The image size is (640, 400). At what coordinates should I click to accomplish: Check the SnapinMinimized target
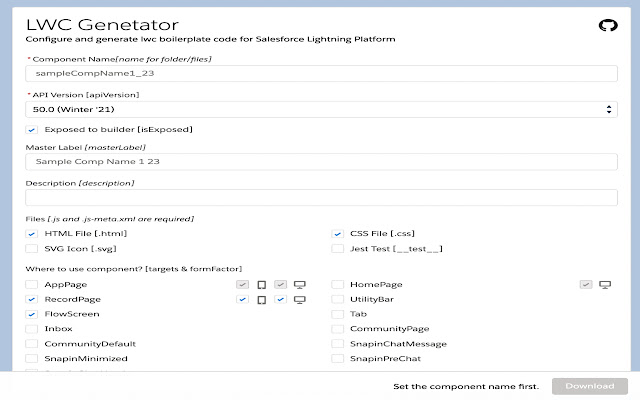click(x=31, y=358)
